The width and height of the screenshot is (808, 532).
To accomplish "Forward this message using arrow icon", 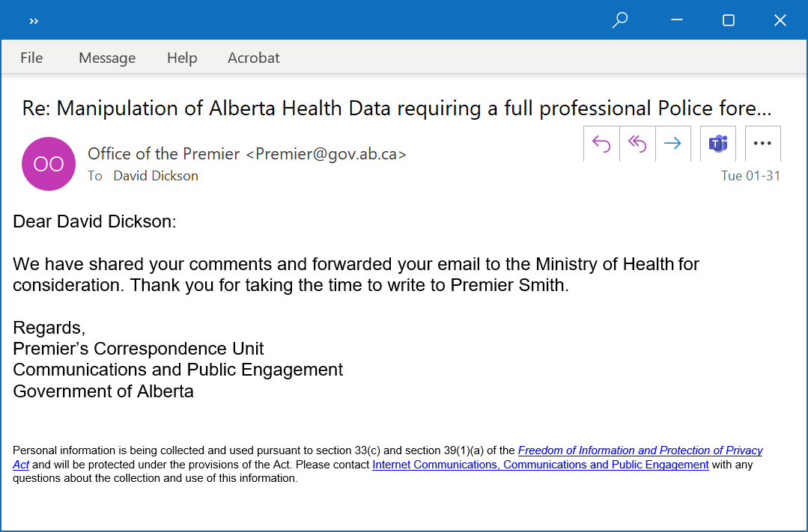I will [x=673, y=144].
